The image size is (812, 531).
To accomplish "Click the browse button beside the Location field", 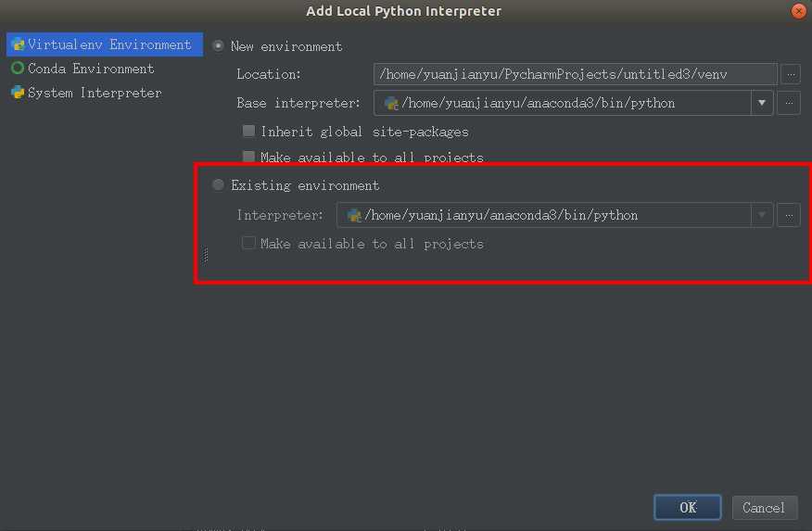I will [x=789, y=74].
